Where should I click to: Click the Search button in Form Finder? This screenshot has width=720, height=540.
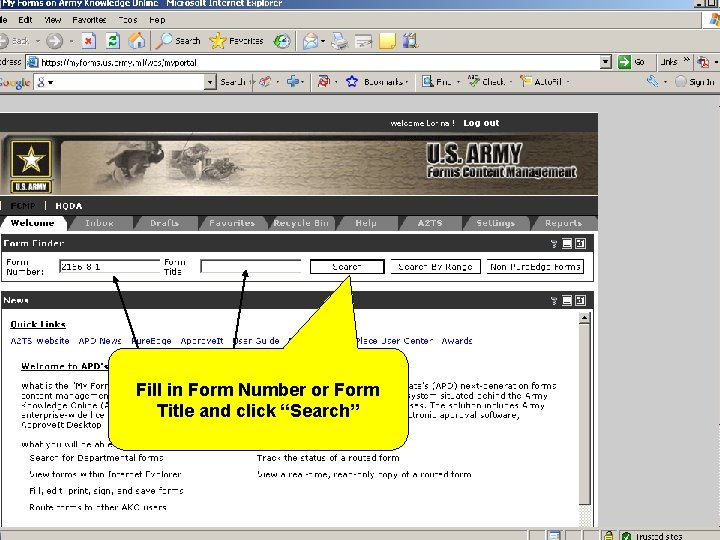(347, 267)
